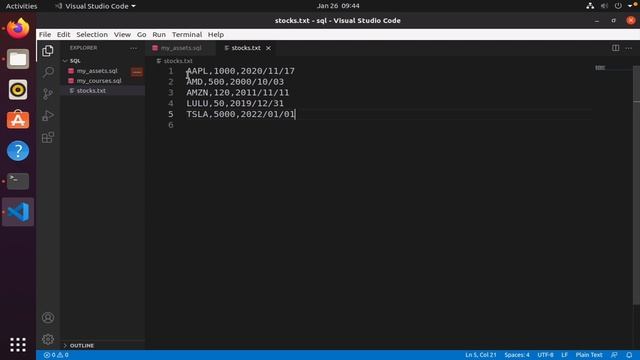Image resolution: width=640 pixels, height=360 pixels.
Task: Click line AMD,500,2000/10/03
Action: (235, 82)
